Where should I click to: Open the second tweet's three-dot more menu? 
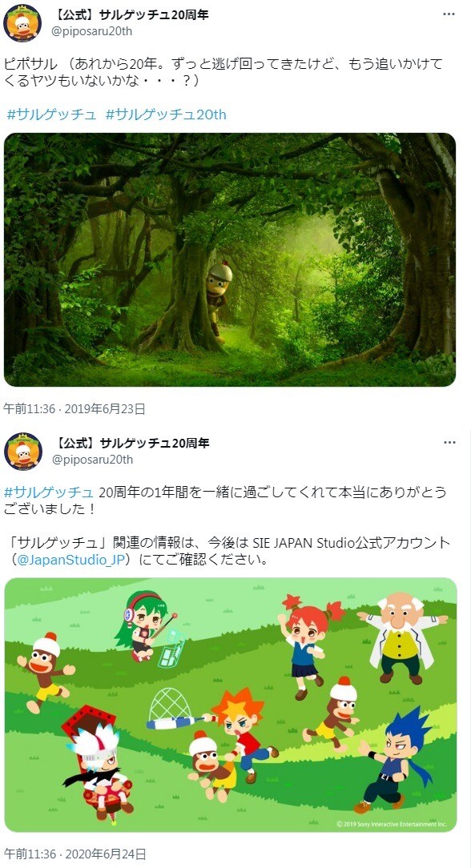point(449,443)
